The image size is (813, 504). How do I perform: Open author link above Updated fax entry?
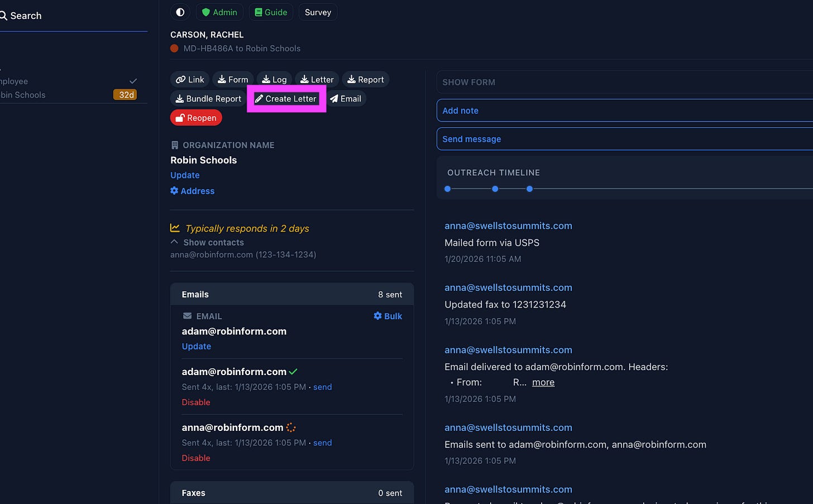(508, 287)
